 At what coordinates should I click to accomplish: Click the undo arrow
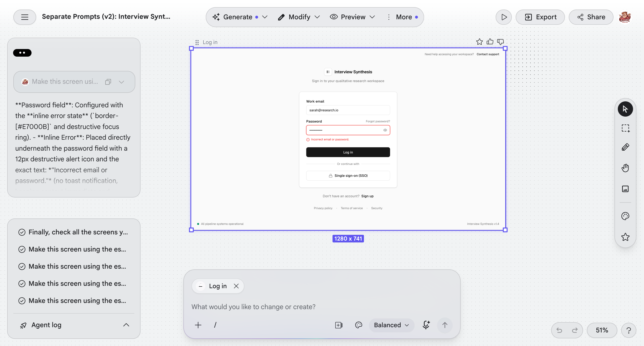pos(559,330)
